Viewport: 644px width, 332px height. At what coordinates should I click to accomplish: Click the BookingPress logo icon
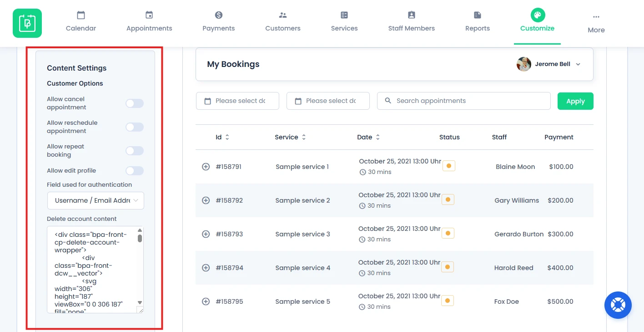tap(27, 23)
